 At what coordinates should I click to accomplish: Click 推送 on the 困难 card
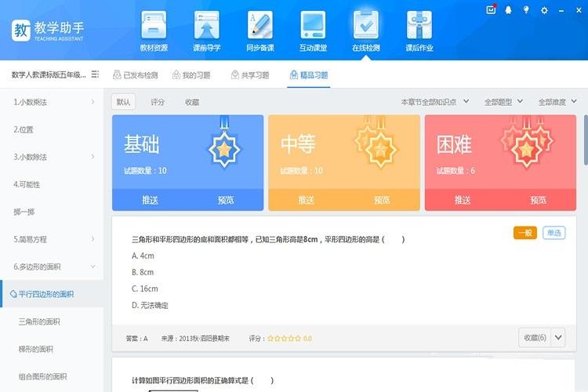click(x=463, y=200)
